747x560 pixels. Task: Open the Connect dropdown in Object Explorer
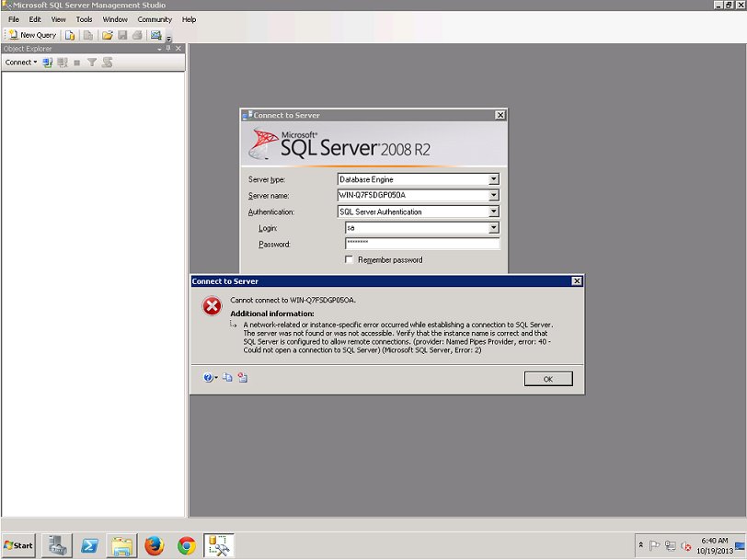pos(21,63)
